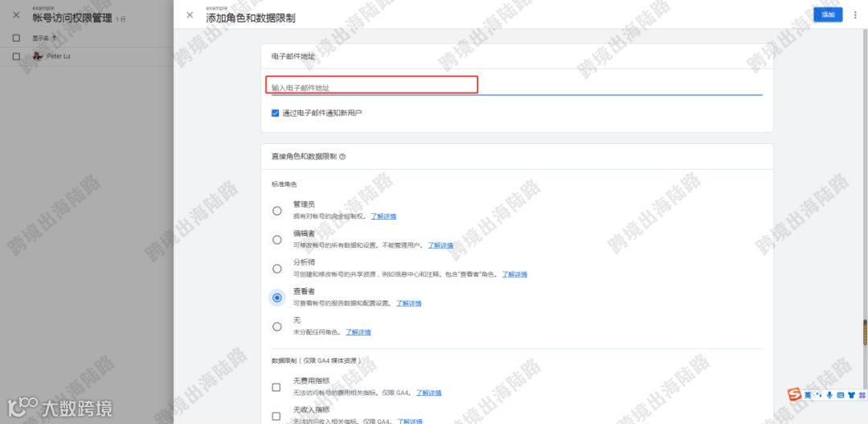This screenshot has height=424, width=868.
Task: Open 了解详情 link for 编辑者
Action: tap(440, 245)
